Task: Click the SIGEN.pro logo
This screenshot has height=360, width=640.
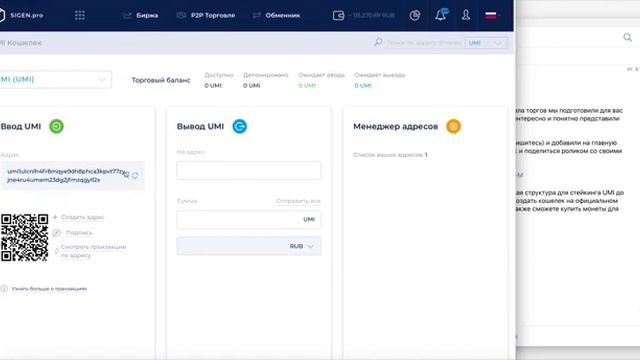Action: coord(21,16)
